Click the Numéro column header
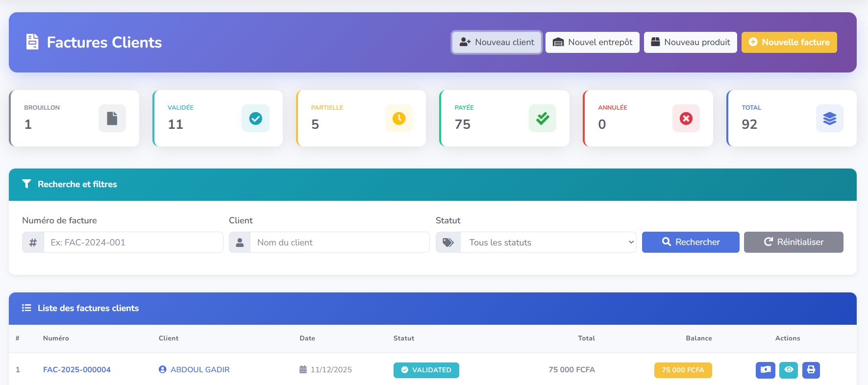Screen dimensions: 868x385 (56, 338)
